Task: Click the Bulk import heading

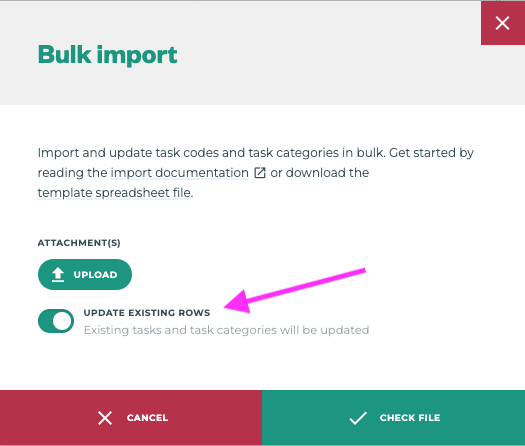Action: [107, 55]
